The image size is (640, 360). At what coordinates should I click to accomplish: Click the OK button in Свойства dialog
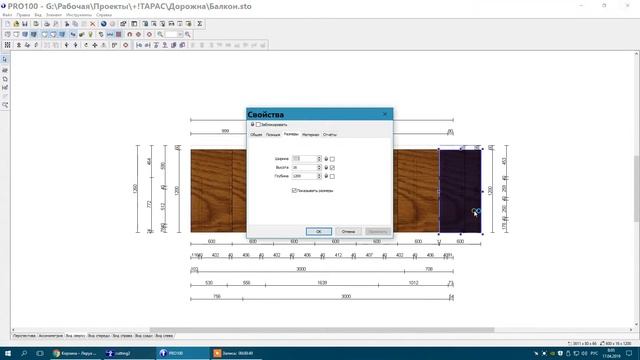coord(319,231)
